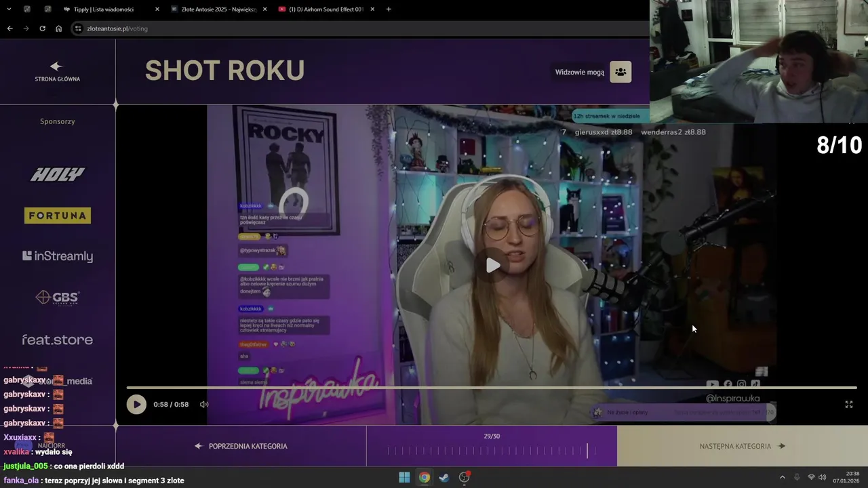This screenshot has width=868, height=488.
Task: Go back with the browser back arrow
Action: 9,28
